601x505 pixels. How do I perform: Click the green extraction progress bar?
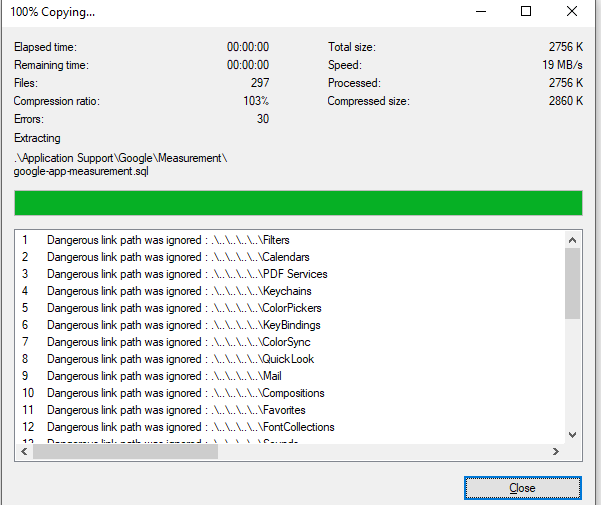point(298,203)
